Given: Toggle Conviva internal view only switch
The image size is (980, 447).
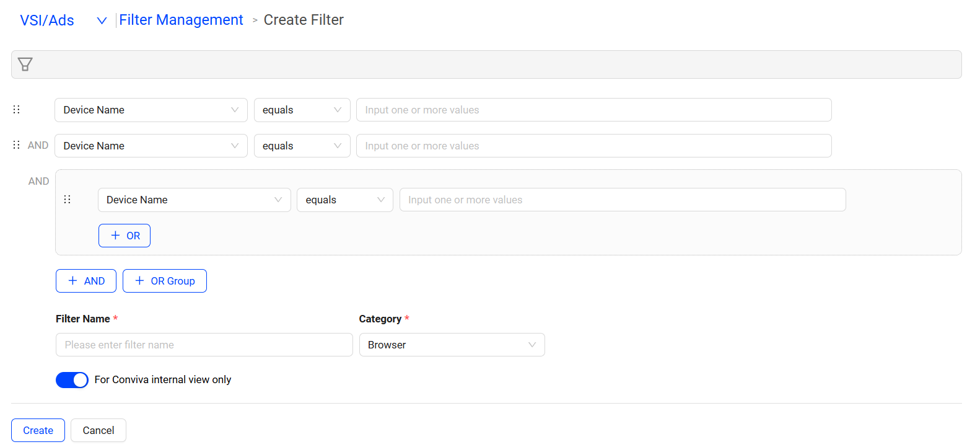Looking at the screenshot, I should pos(72,380).
